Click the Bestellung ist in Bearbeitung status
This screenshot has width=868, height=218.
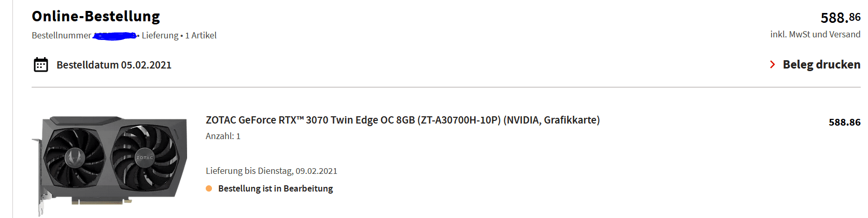(275, 188)
